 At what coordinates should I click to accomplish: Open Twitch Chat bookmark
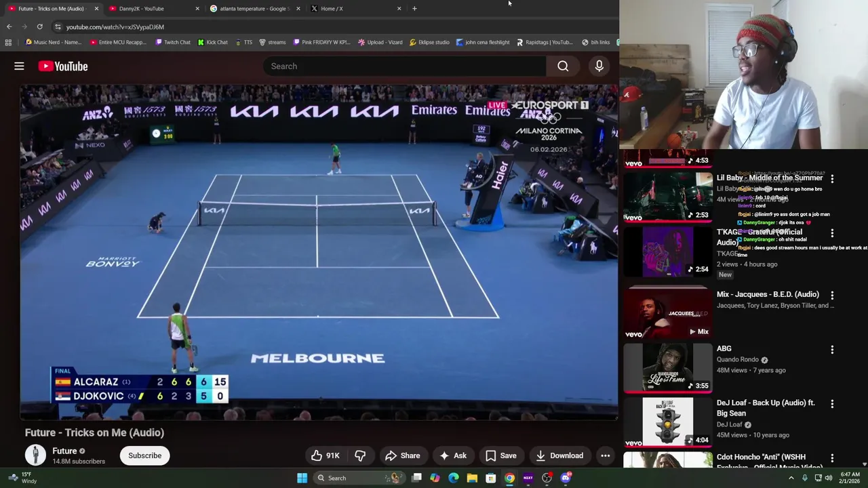pos(172,42)
